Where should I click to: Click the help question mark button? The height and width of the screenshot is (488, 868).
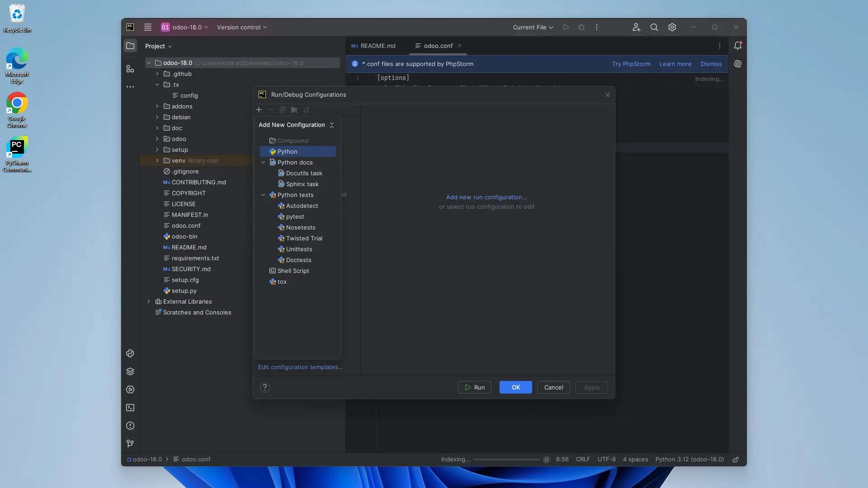pyautogui.click(x=265, y=387)
